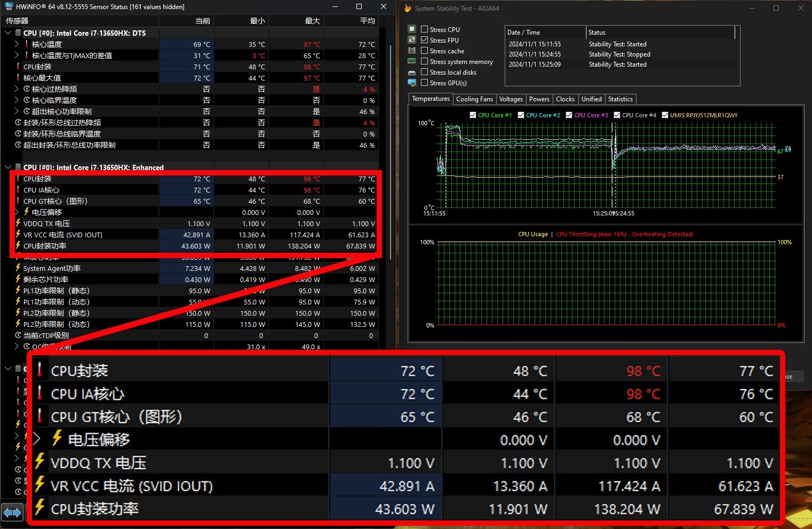
Task: Expand the 核心过热降频 row
Action: point(17,89)
